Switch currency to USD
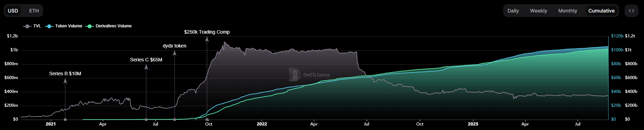Screen dimensions: 644x130 pos(13,11)
